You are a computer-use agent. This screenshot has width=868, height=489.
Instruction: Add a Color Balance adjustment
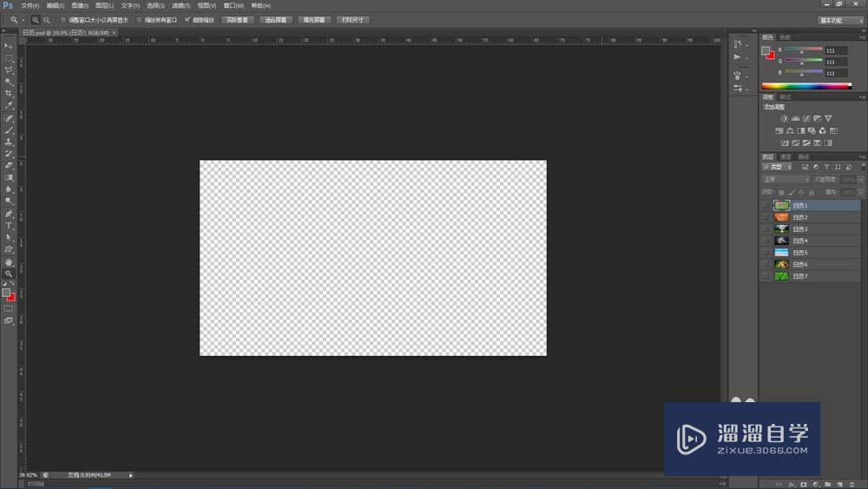pyautogui.click(x=790, y=130)
